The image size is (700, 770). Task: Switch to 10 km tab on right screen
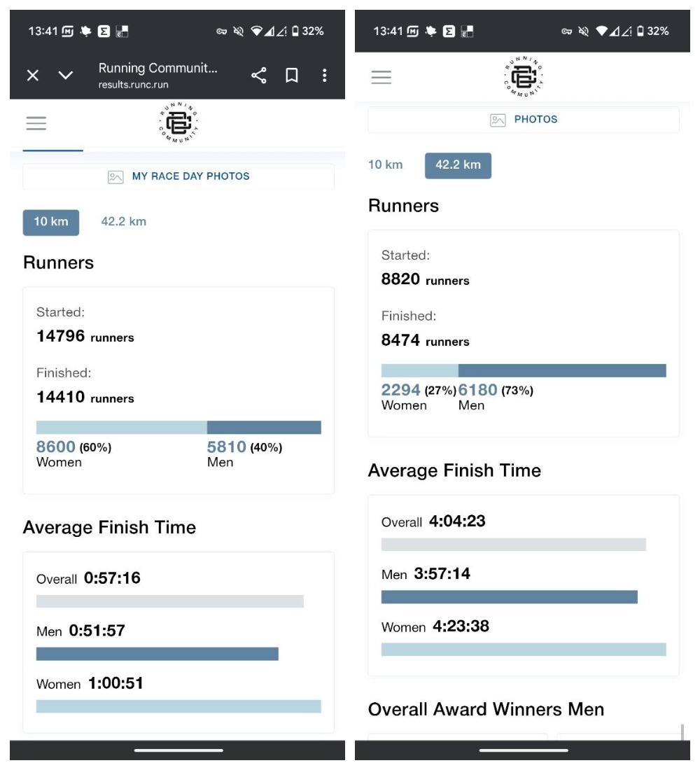pyautogui.click(x=386, y=165)
